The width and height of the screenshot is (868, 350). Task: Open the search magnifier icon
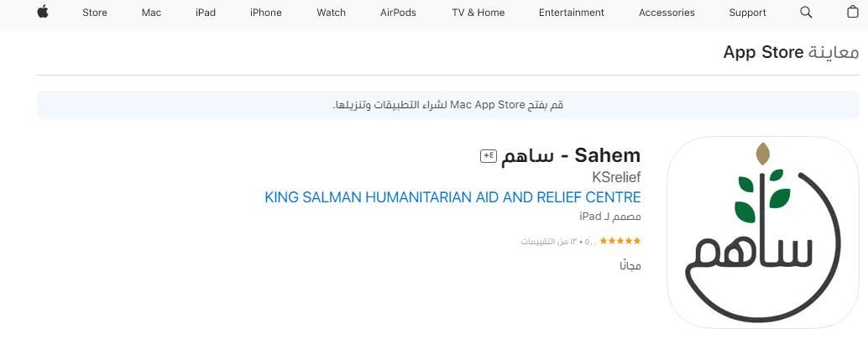coord(806,13)
